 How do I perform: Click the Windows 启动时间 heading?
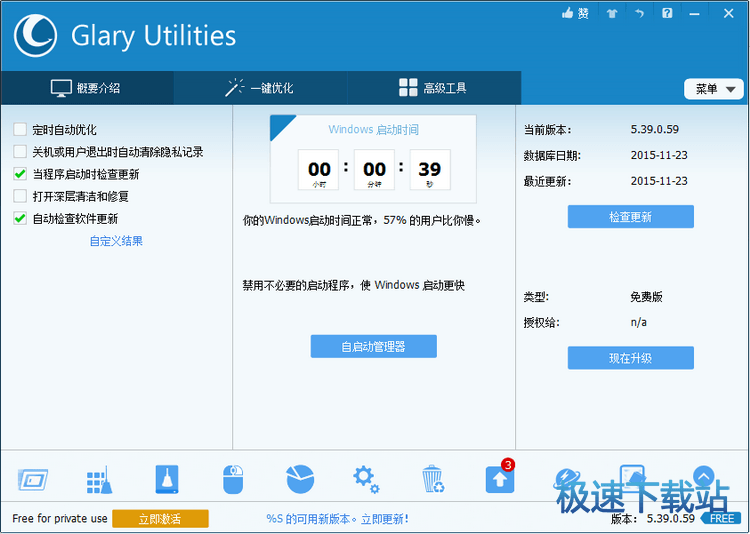(x=374, y=129)
